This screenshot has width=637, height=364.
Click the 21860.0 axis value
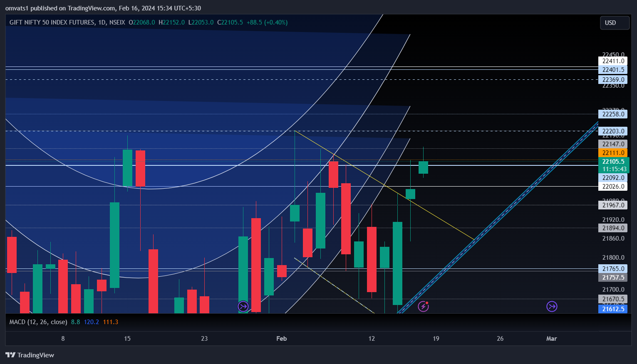tap(613, 239)
